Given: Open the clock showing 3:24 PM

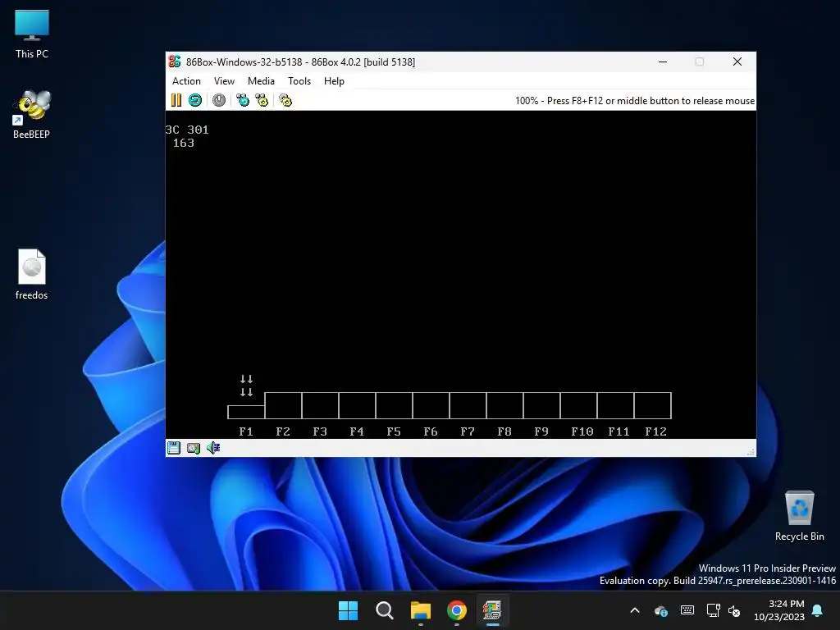Looking at the screenshot, I should [x=779, y=610].
